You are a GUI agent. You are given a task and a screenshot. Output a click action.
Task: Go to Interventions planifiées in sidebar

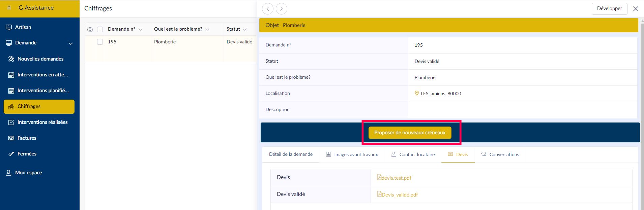[42, 91]
